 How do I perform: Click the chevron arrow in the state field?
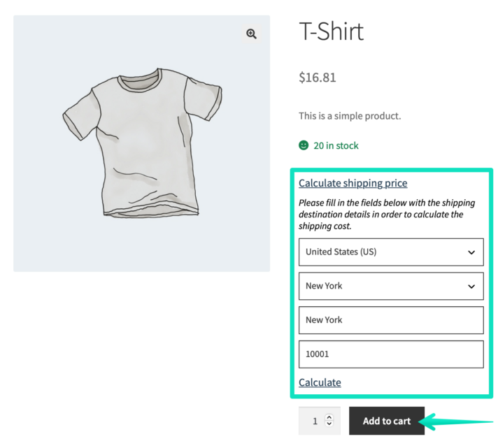pyautogui.click(x=471, y=287)
